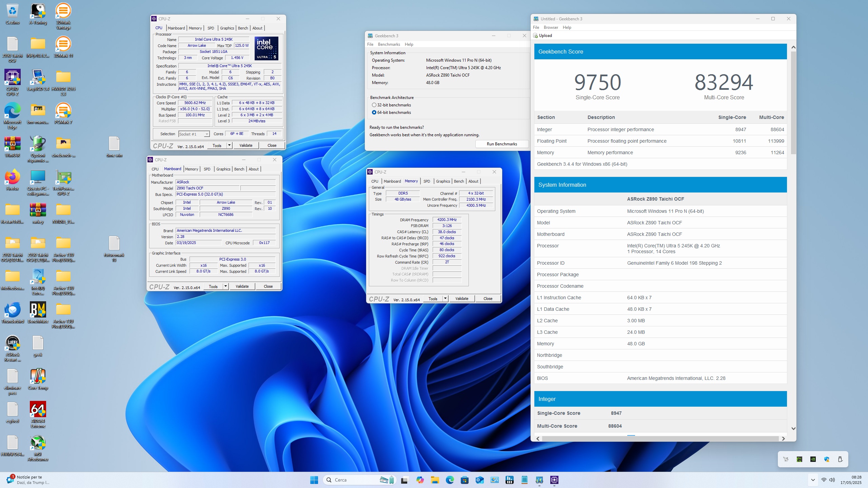Click the vertical scrollbar in Geekbench results
The height and width of the screenshot is (488, 868).
pyautogui.click(x=793, y=103)
